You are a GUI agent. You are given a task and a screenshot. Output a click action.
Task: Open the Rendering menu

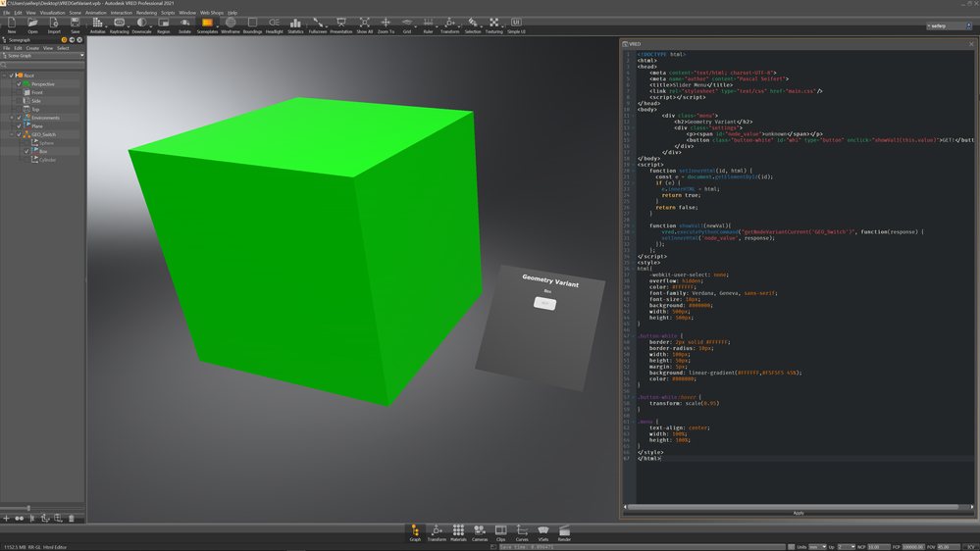tap(146, 13)
